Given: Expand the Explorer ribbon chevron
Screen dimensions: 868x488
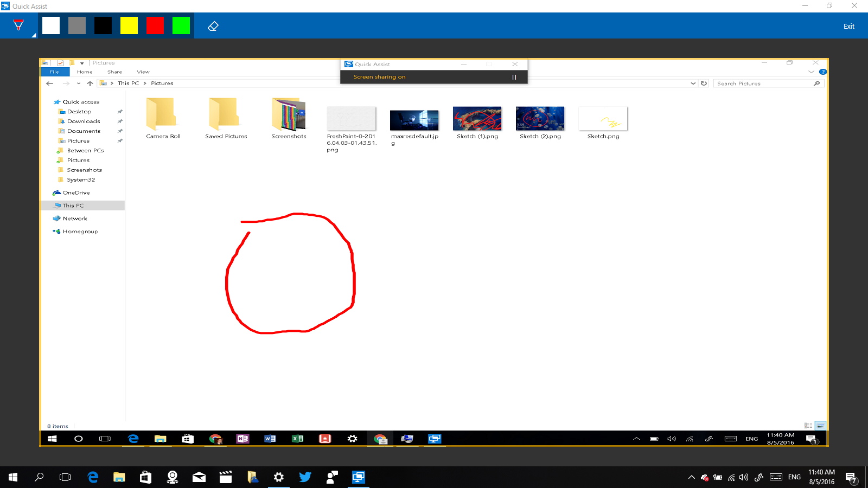Looking at the screenshot, I should [810, 71].
